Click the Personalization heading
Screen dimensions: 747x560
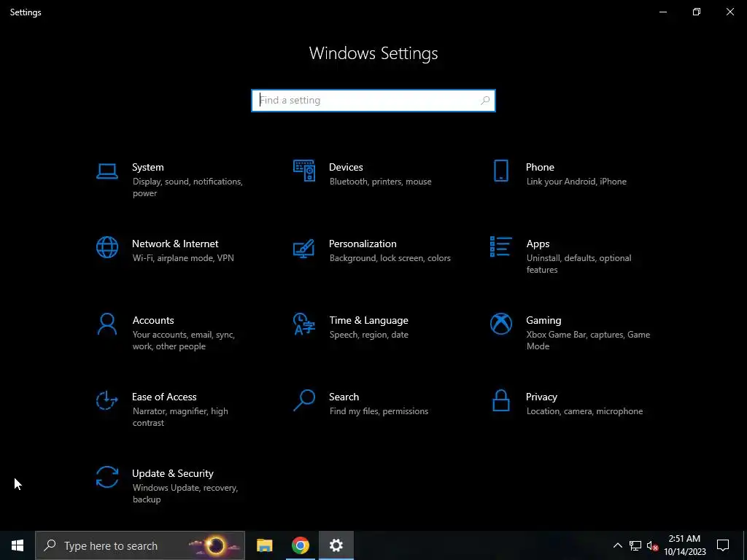[x=363, y=244]
